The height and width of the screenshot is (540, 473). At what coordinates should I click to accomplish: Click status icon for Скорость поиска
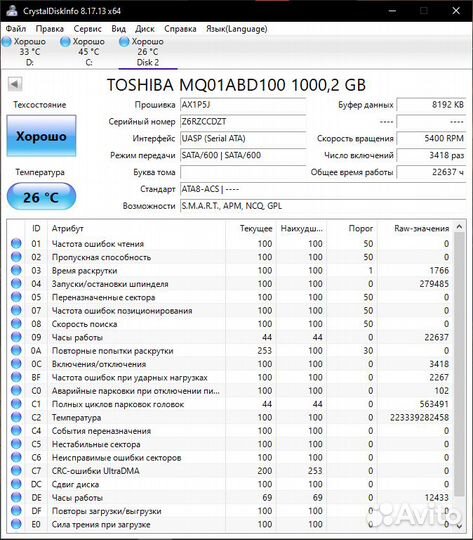16,324
